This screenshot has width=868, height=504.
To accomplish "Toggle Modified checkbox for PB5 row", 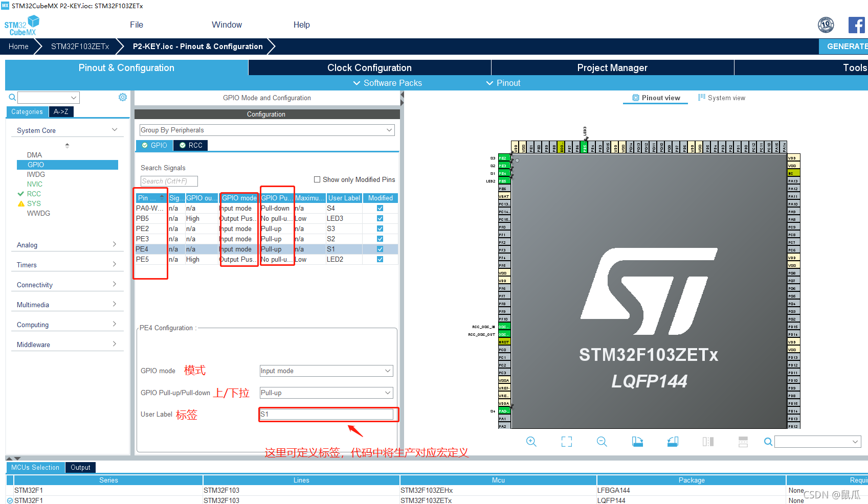I will [x=380, y=218].
